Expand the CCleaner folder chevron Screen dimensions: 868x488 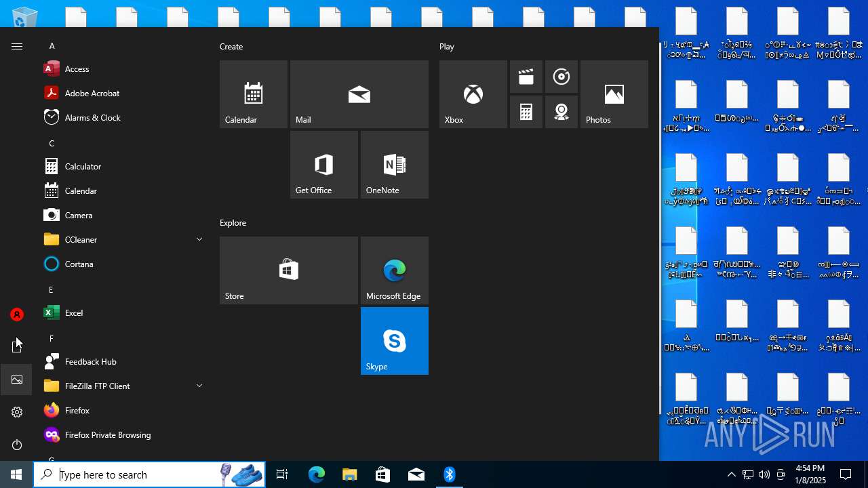click(199, 239)
